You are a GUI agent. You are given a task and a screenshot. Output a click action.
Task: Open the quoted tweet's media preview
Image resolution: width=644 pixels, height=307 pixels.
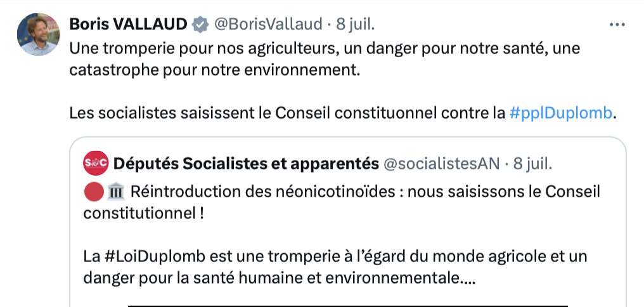click(347, 302)
